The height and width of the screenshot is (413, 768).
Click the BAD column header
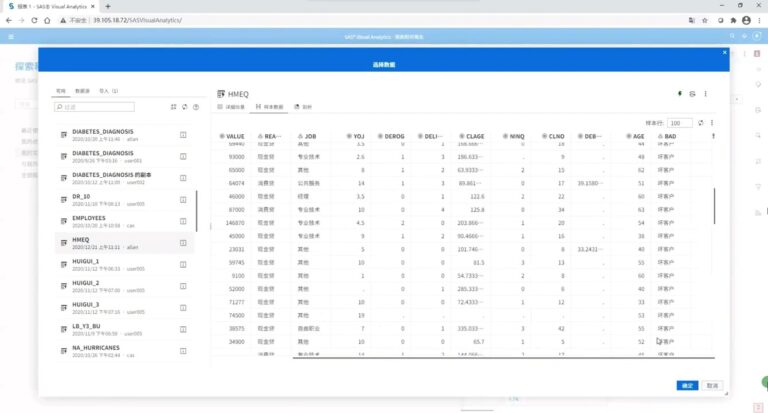[667, 136]
